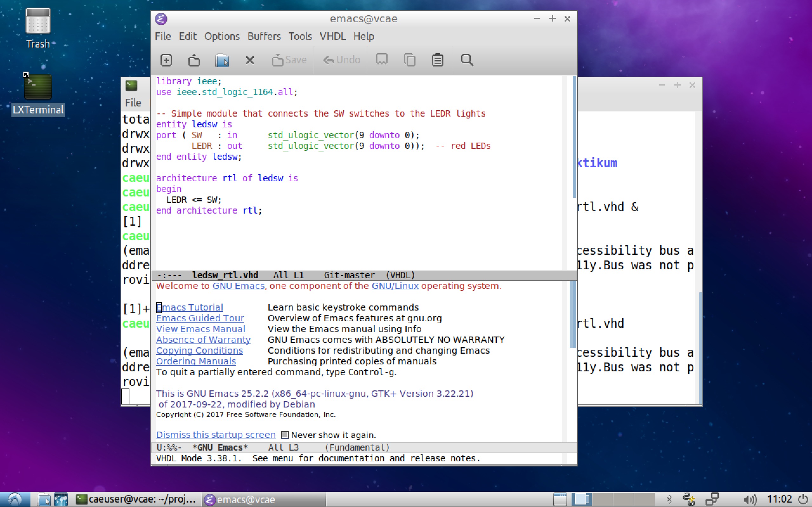This screenshot has height=507, width=812.
Task: Open the VHDL menu
Action: (332, 36)
